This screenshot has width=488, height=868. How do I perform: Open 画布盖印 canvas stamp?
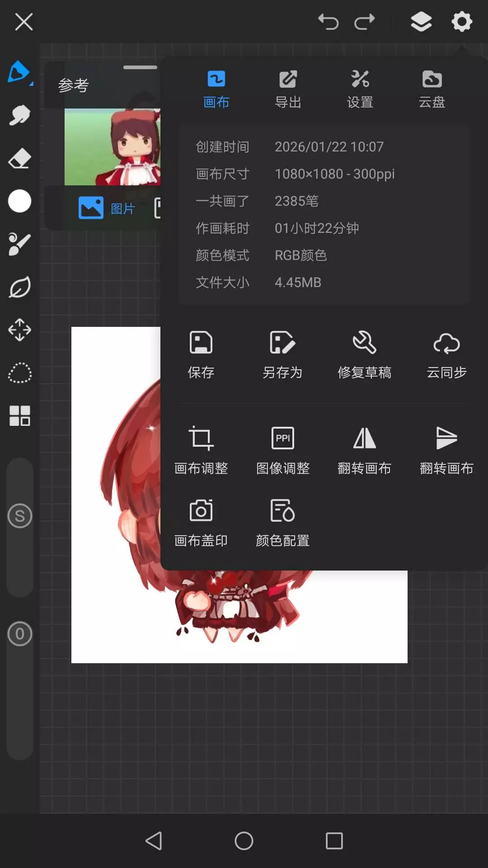(201, 523)
